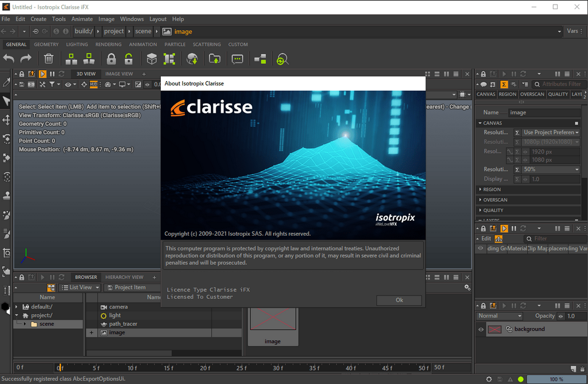The width and height of the screenshot is (588, 384).
Task: Click the speech bubble comment icon
Action: pos(237,59)
